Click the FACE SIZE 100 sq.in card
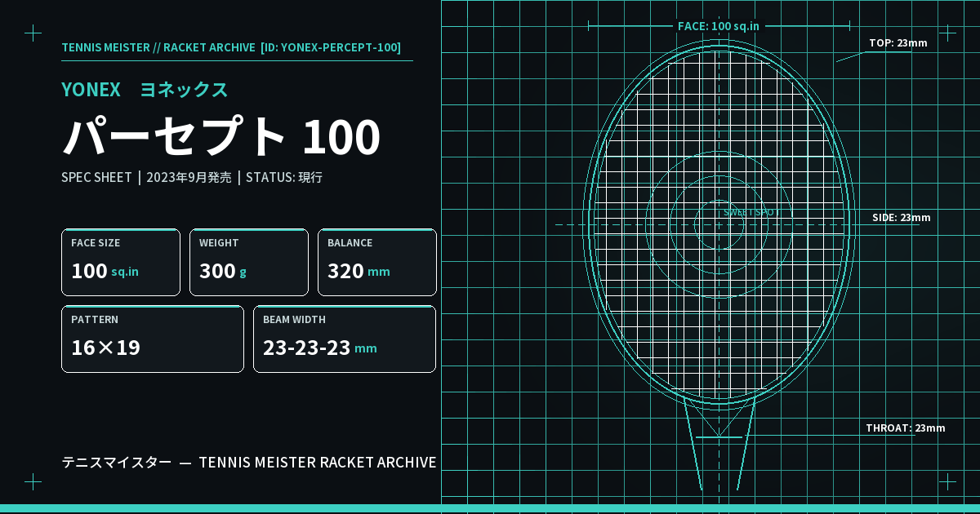This screenshot has height=514, width=980. tap(121, 262)
